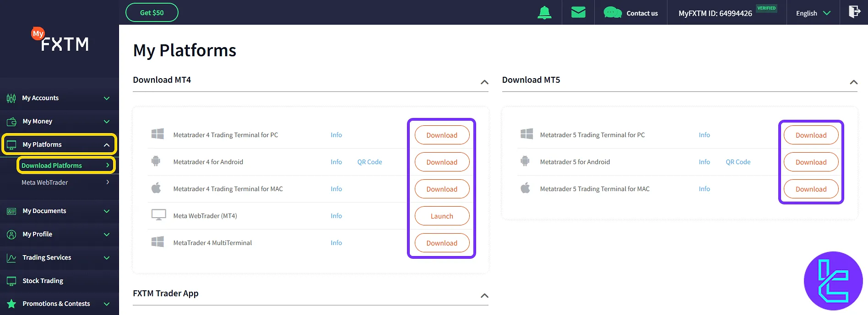Viewport: 868px width, 315px height.
Task: Open the messages envelope icon
Action: [578, 12]
